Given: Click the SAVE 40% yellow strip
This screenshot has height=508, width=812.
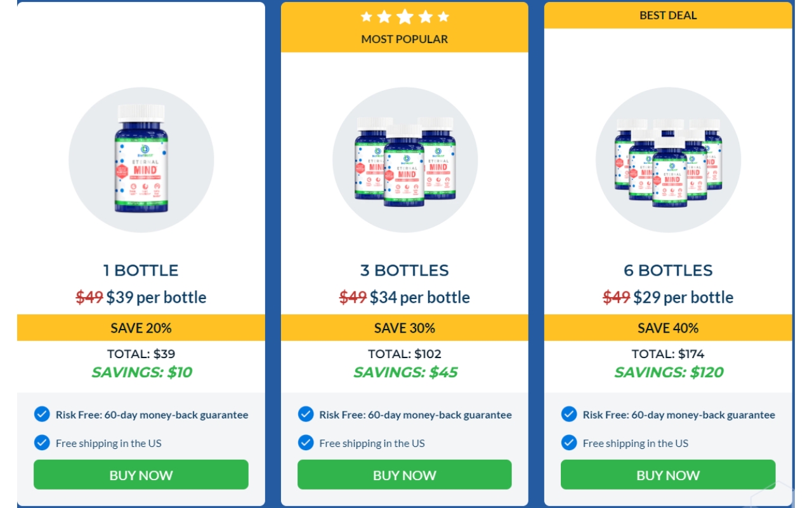Looking at the screenshot, I should (668, 328).
